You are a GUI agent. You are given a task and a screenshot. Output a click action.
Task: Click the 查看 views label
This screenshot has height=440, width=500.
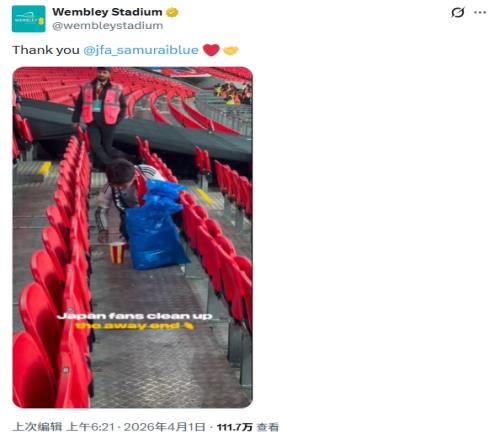pos(268,427)
